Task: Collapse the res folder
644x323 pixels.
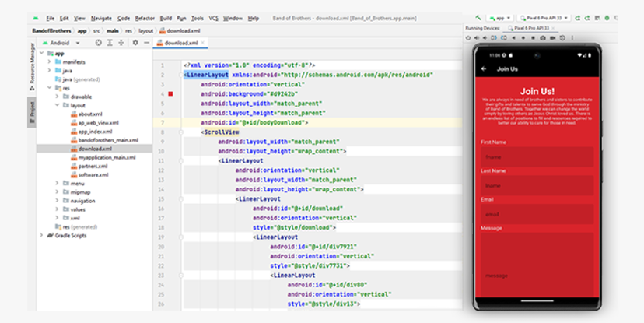Action: tap(49, 88)
